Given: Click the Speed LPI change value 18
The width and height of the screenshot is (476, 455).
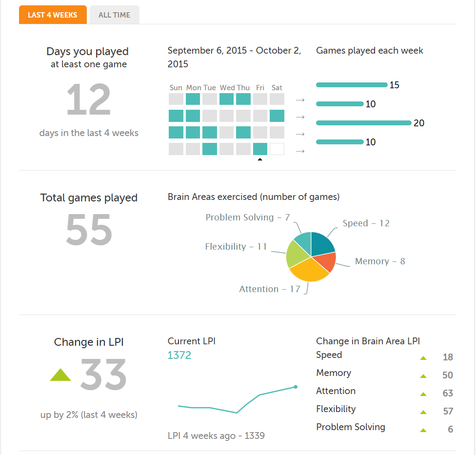Looking at the screenshot, I should [x=448, y=357].
